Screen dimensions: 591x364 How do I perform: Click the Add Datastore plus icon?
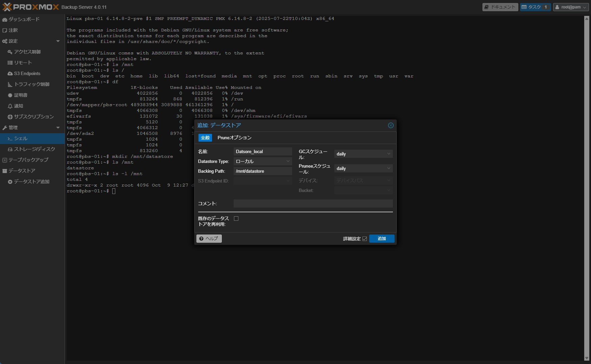10,182
